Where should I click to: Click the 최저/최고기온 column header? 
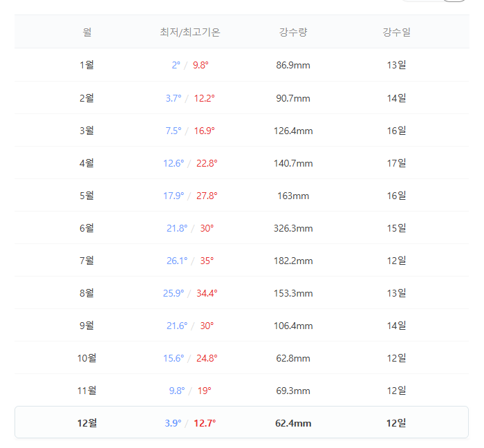pos(190,32)
